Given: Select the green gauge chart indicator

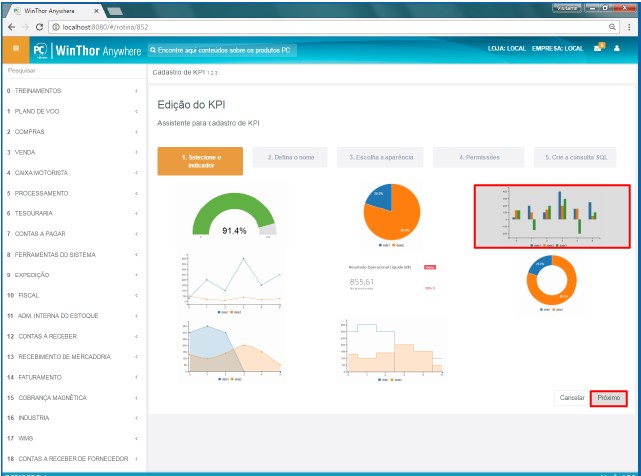Looking at the screenshot, I should [x=234, y=216].
